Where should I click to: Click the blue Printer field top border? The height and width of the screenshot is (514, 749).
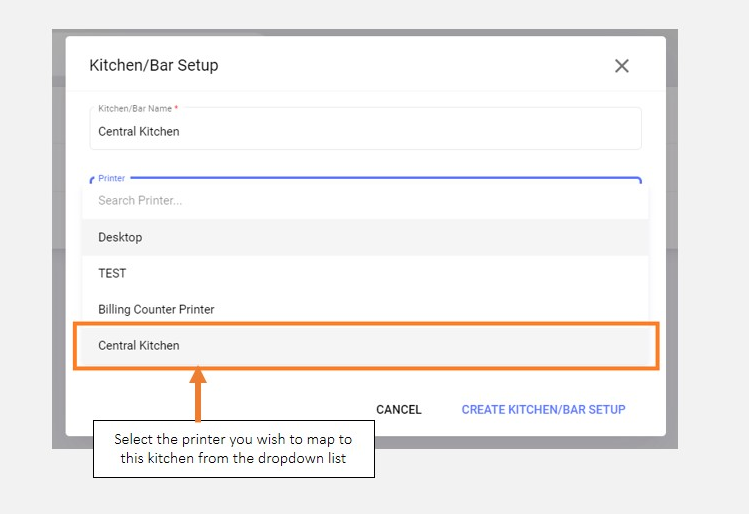[400, 178]
